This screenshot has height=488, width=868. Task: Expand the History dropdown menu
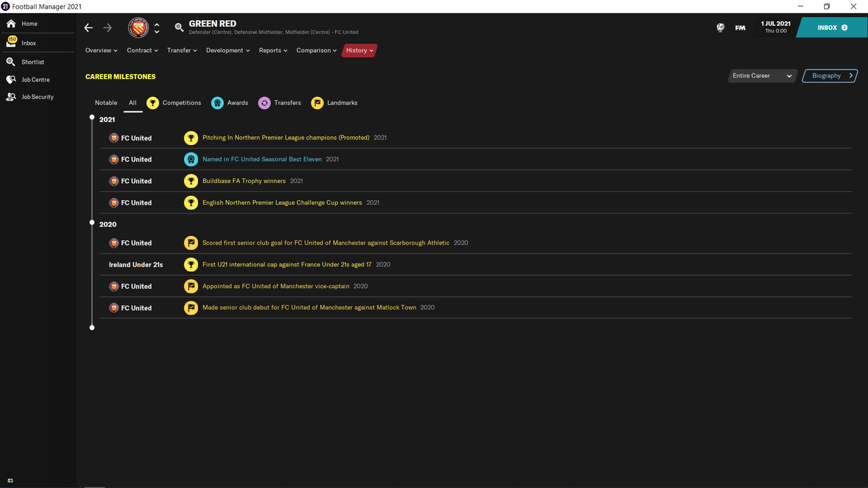point(359,50)
